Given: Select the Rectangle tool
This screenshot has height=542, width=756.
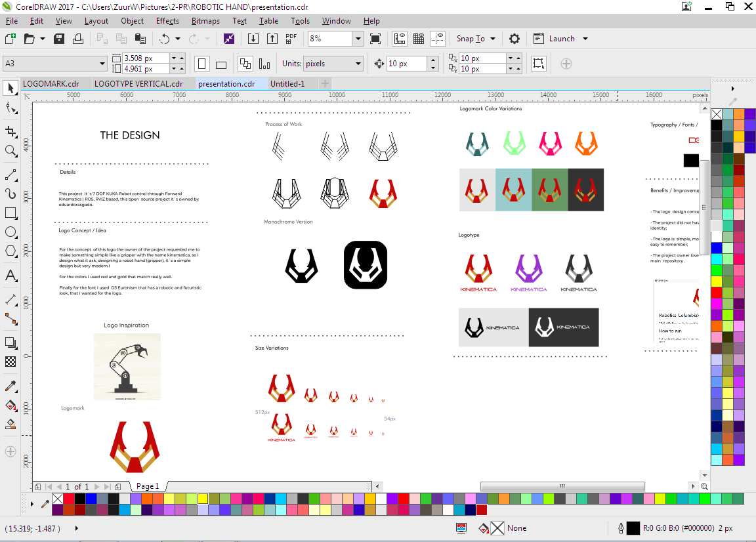Looking at the screenshot, I should click(x=10, y=213).
